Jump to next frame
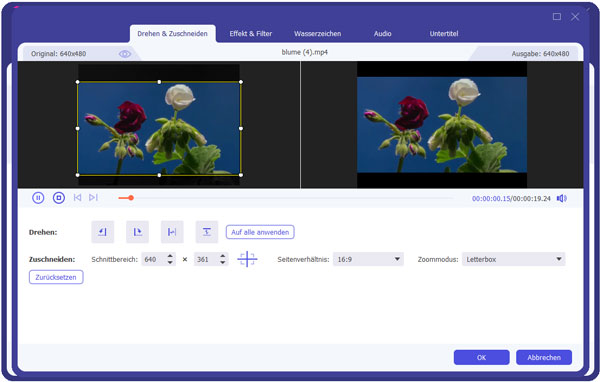 pos(93,198)
